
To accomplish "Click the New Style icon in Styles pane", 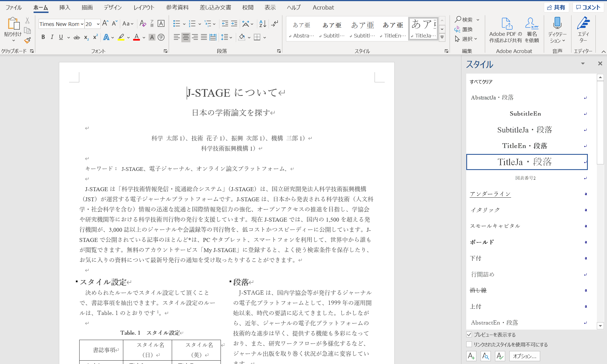I will coord(471,356).
